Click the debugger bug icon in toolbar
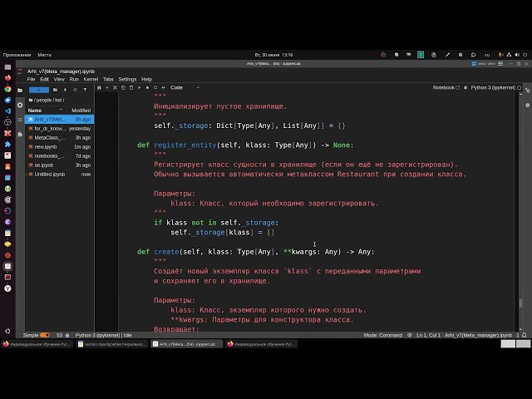The height and width of the screenshot is (399, 532). [465, 87]
